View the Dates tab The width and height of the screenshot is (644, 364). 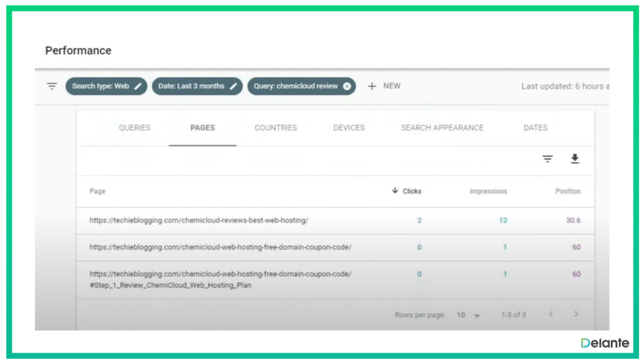click(535, 128)
